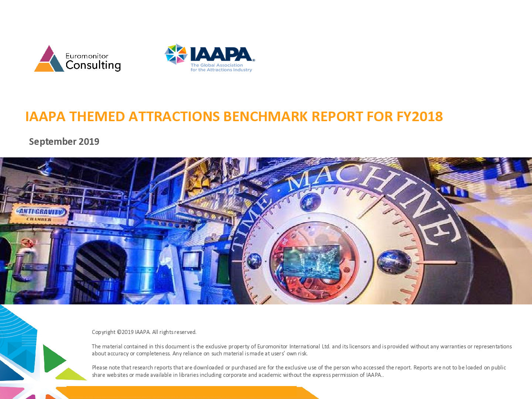
Task: Select the "Euromonitor Consulting" wordmark text
Action: pyautogui.click(x=93, y=62)
